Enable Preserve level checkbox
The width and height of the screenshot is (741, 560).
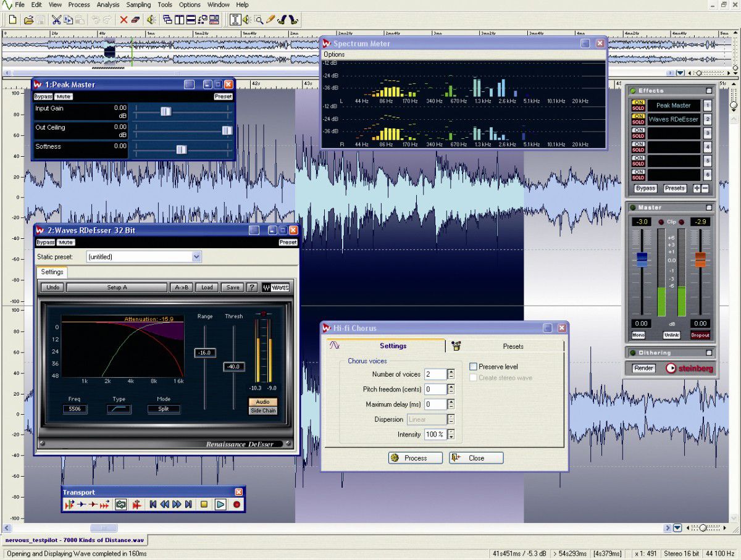tap(473, 367)
